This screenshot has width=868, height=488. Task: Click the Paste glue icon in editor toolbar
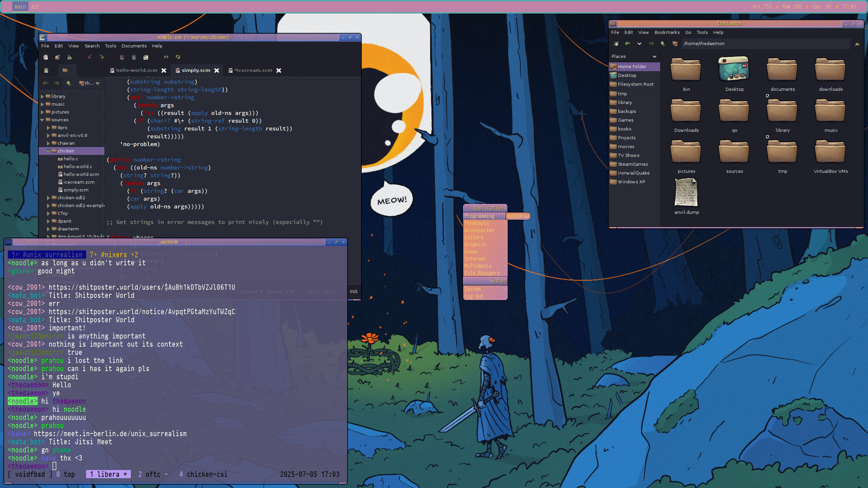(x=146, y=57)
